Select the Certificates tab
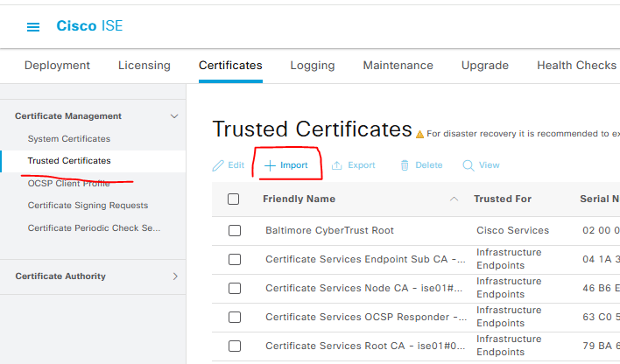Image resolution: width=620 pixels, height=364 pixels. pos(230,66)
